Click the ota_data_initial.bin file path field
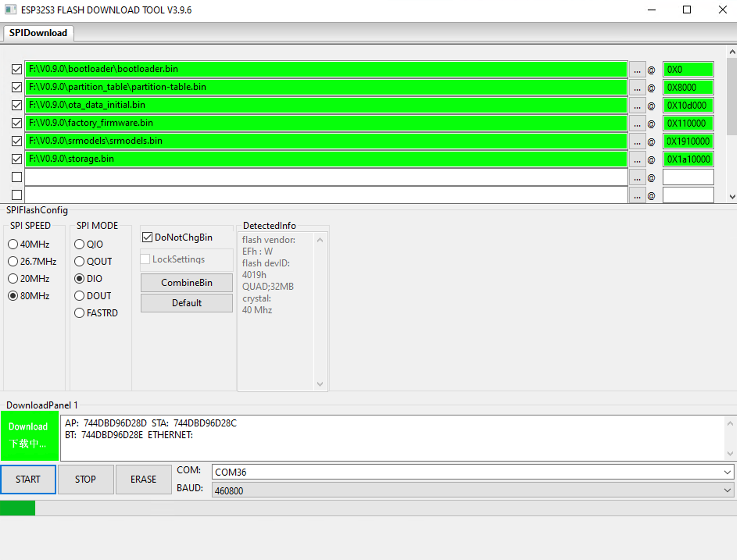 click(x=326, y=105)
